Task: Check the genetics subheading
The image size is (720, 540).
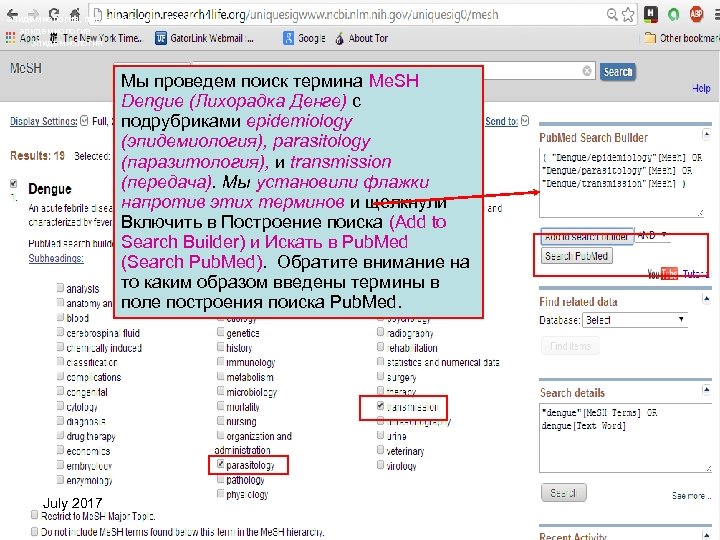Action: pyautogui.click(x=220, y=332)
